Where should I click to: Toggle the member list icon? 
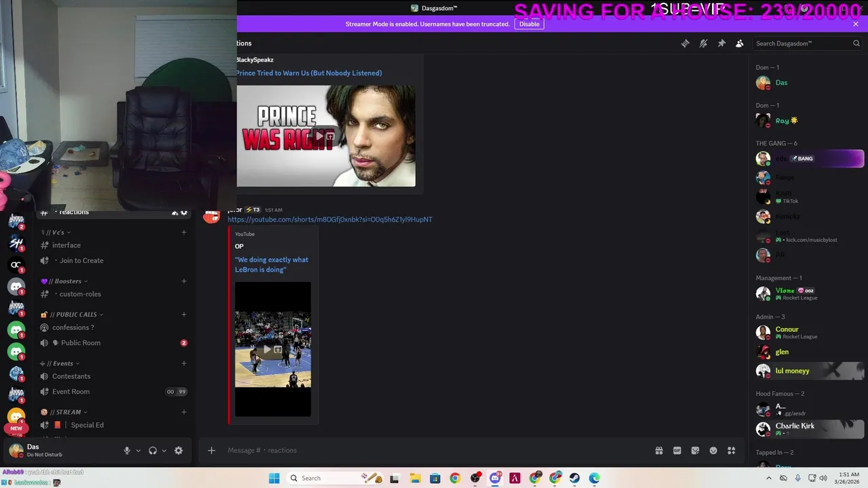click(740, 43)
